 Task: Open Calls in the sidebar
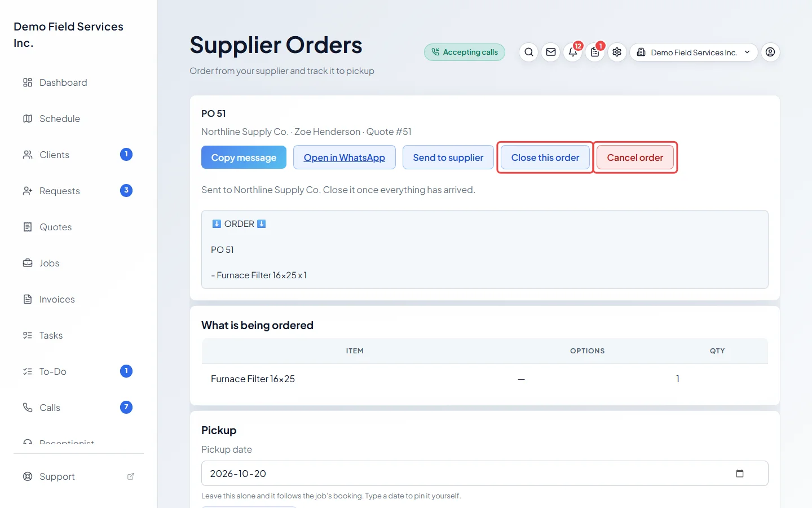(78, 408)
